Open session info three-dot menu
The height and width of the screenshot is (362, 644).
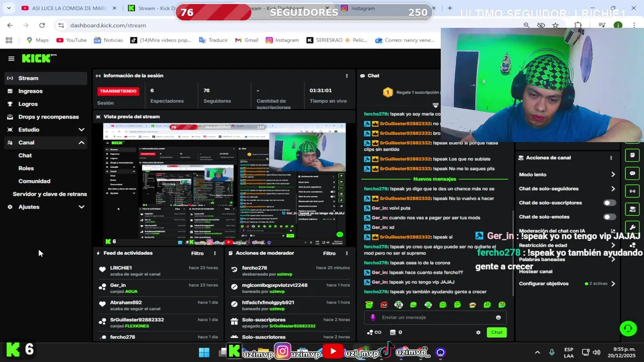347,75
